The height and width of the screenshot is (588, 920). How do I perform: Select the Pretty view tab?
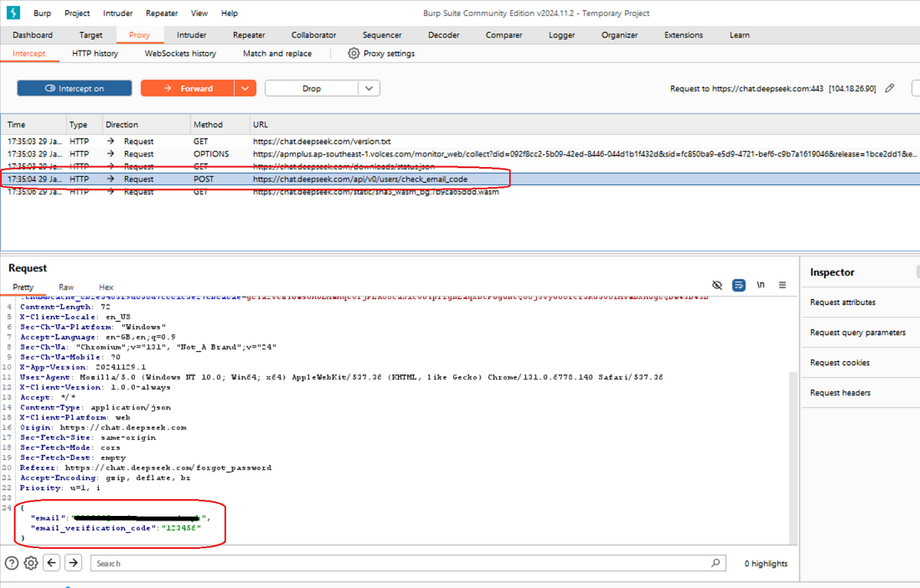[23, 287]
